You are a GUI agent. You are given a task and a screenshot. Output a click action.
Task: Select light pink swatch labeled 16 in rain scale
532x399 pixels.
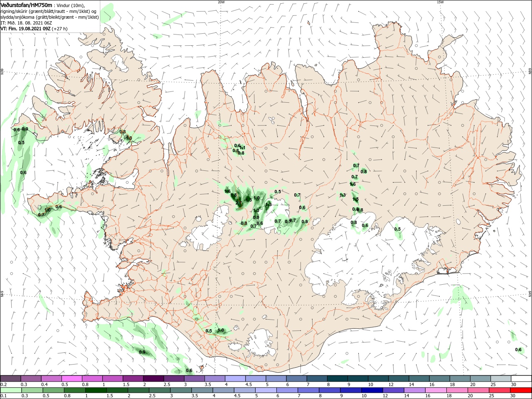(437, 390)
